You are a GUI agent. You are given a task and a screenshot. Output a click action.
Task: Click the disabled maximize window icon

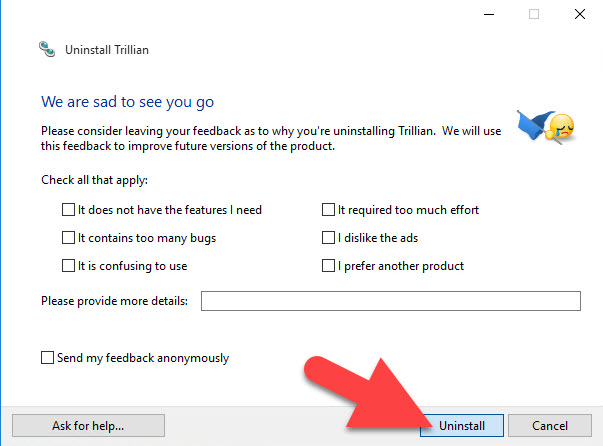click(x=534, y=15)
